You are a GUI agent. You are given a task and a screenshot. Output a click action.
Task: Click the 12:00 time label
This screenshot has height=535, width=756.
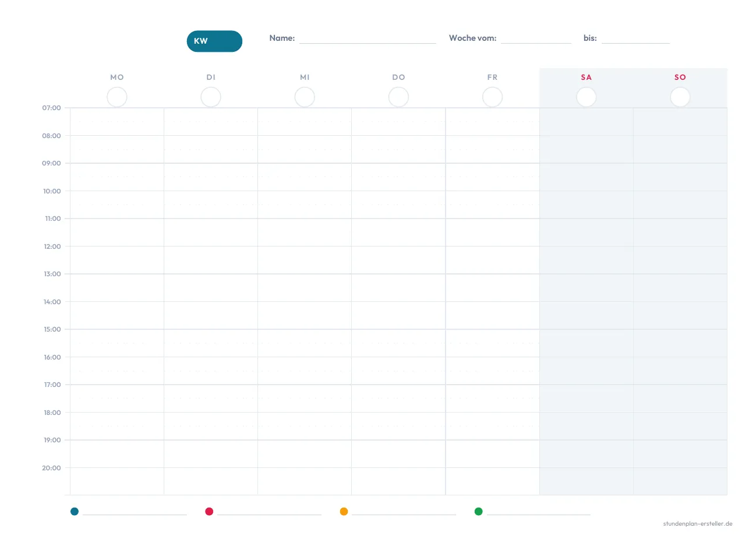point(51,246)
